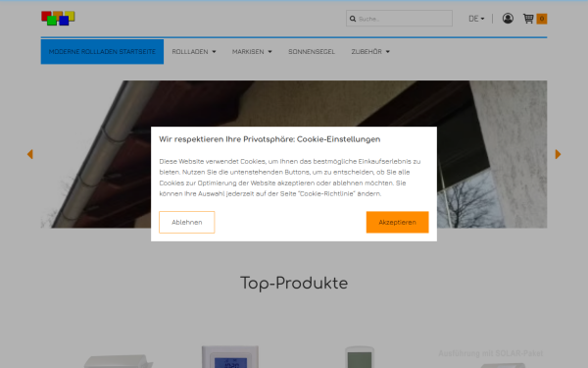The image size is (588, 368).
Task: Expand the Zubehör menu
Action: click(370, 51)
